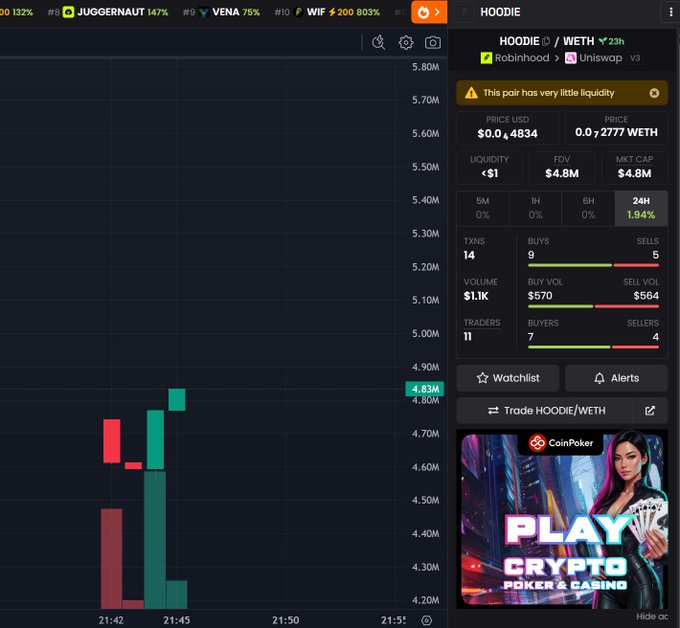Open the JUGGERNAUT trending ticker item

[108, 12]
